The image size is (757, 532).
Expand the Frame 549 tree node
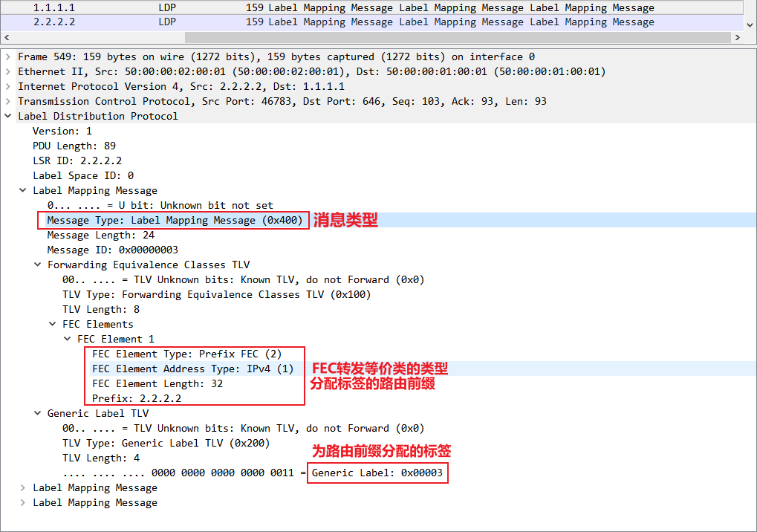(7, 57)
